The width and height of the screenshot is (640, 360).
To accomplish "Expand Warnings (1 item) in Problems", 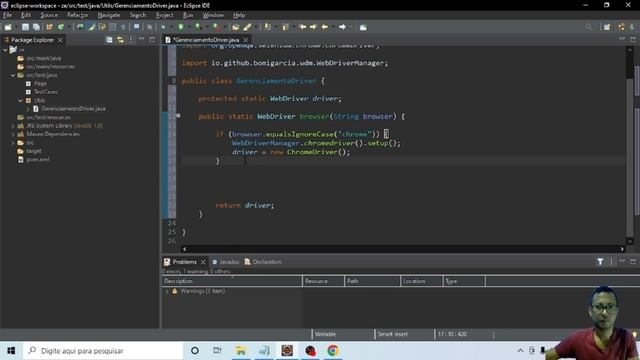I will click(167, 291).
